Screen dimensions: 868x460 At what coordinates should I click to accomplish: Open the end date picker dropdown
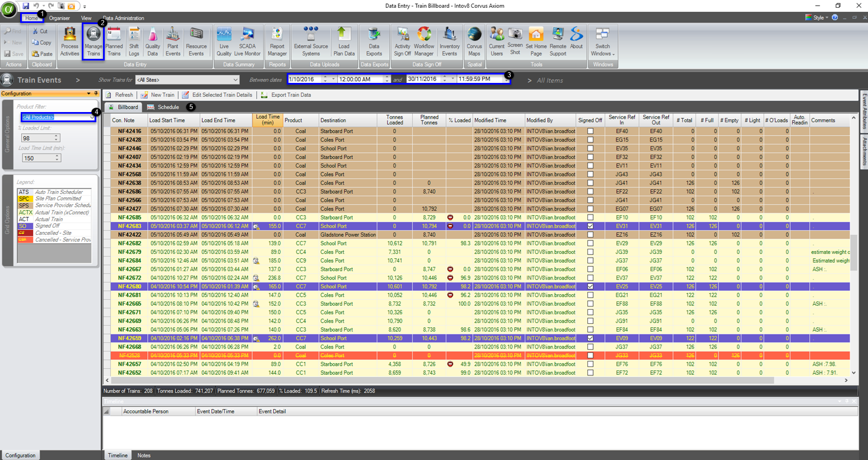click(452, 79)
